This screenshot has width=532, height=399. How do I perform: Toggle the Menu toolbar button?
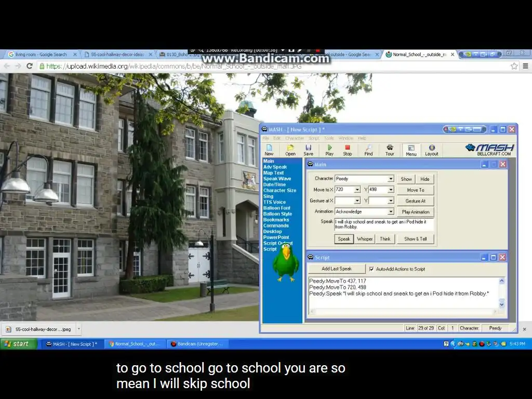point(411,150)
